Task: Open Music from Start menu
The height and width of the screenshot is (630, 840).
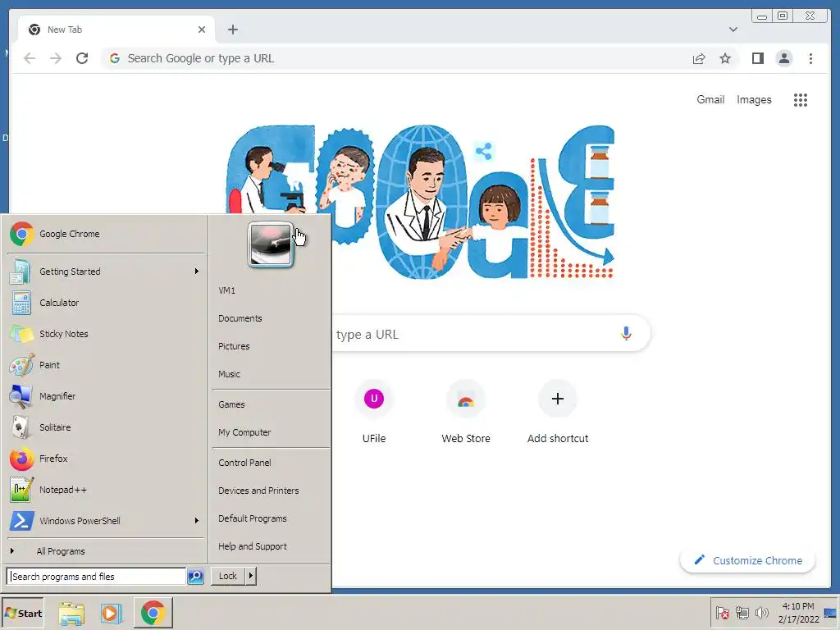Action: coord(271,374)
